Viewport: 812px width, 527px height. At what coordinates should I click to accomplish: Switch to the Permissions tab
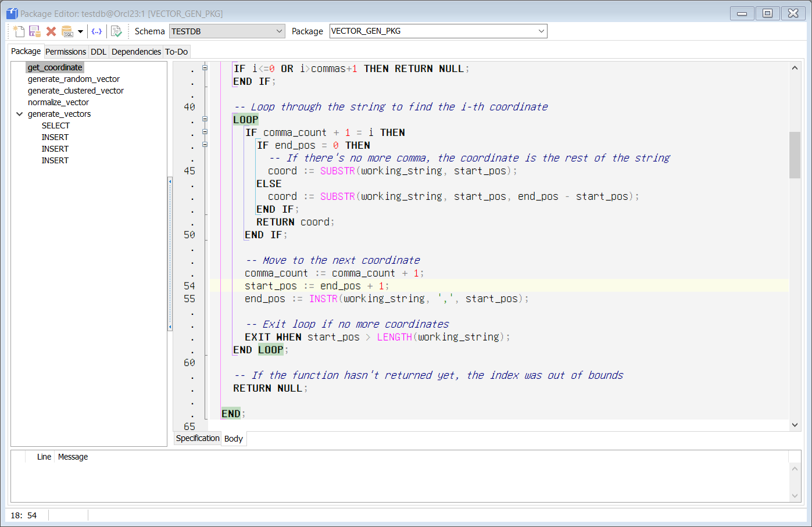pyautogui.click(x=66, y=52)
